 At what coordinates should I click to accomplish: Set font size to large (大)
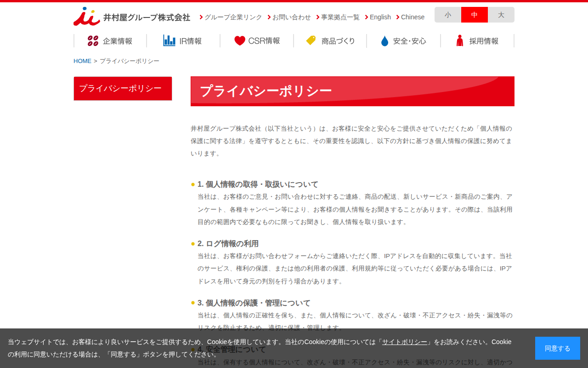point(501,15)
